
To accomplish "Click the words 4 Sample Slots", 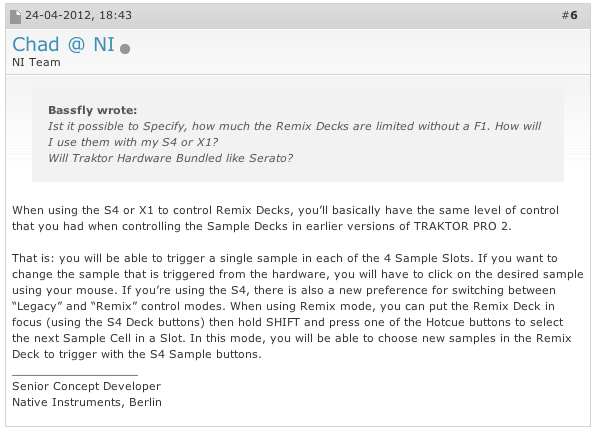I will coord(427,258).
